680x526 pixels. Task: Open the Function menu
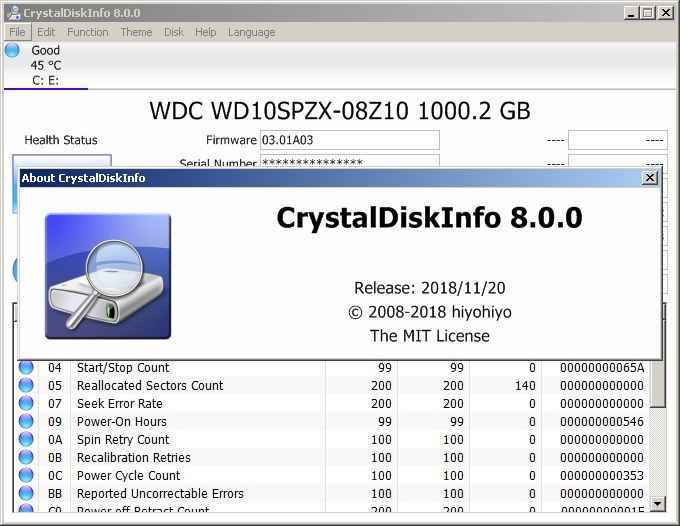[x=88, y=32]
